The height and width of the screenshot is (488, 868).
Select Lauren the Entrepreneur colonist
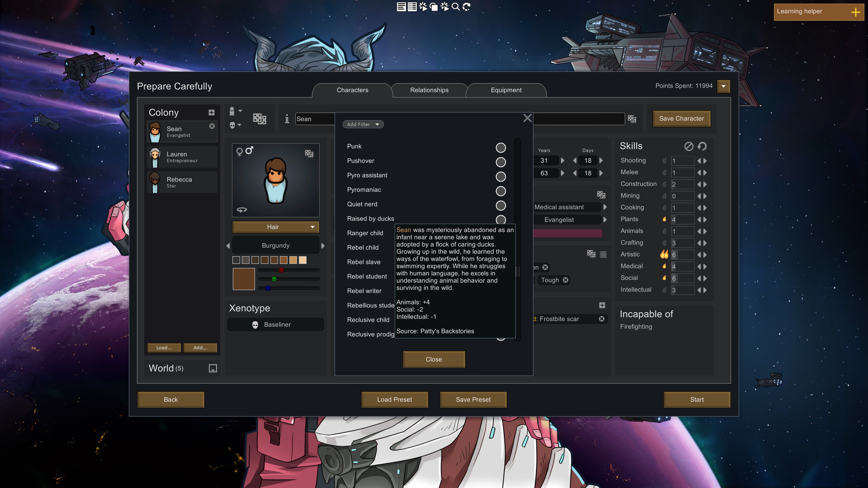point(182,157)
